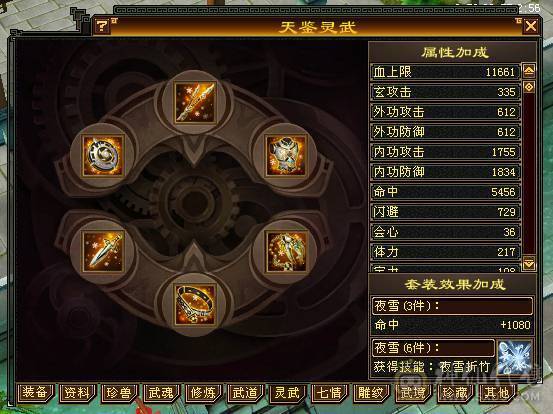
Task: Switch to the 装备 tab
Action: click(x=36, y=393)
